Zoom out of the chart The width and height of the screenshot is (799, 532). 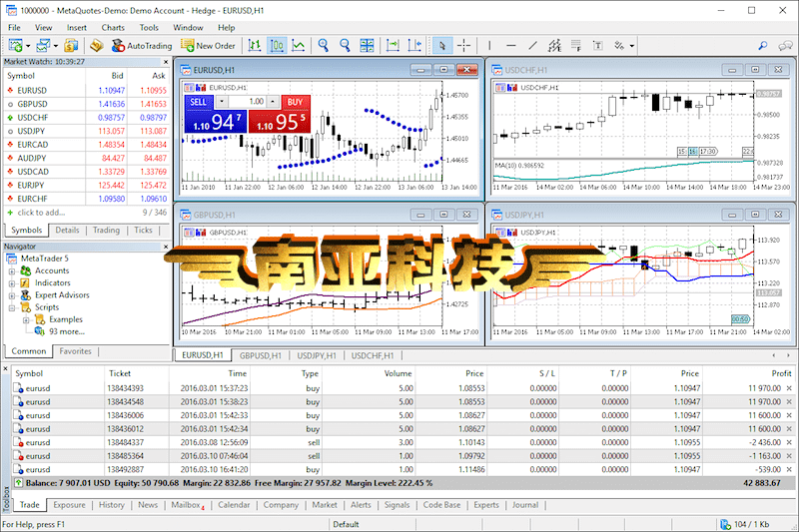[x=345, y=45]
